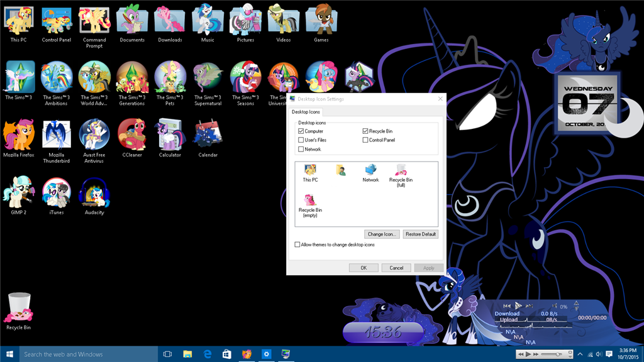Select The Sims 3 Ambitions icon
The height and width of the screenshot is (362, 644).
coord(56,84)
